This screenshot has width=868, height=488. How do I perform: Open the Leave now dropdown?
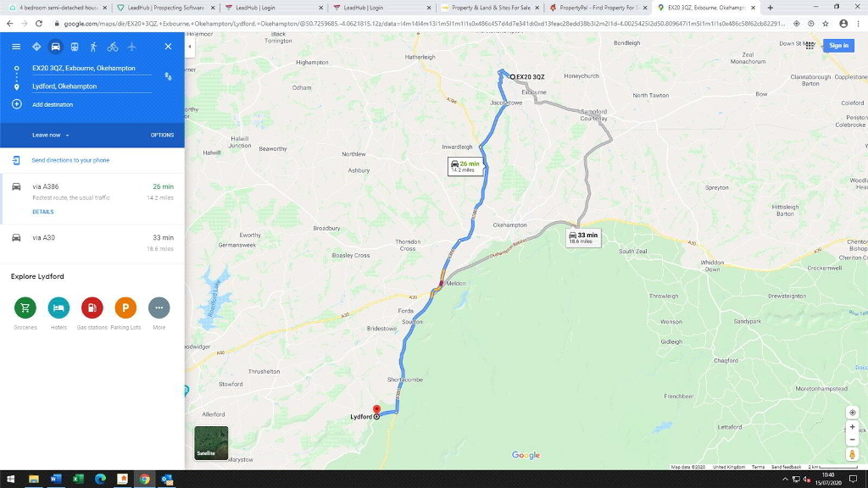point(49,135)
